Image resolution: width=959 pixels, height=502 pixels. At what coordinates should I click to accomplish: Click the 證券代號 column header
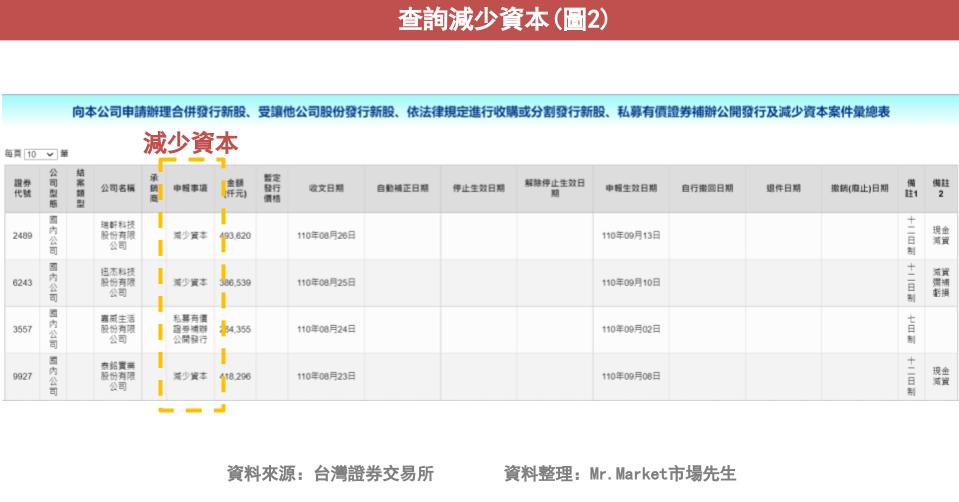coord(22,188)
